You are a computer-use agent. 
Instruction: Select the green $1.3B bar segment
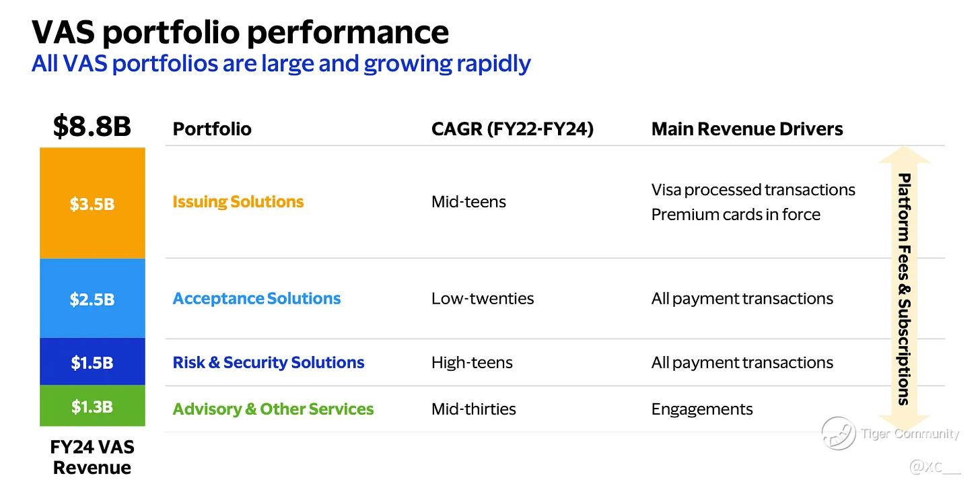tap(92, 406)
